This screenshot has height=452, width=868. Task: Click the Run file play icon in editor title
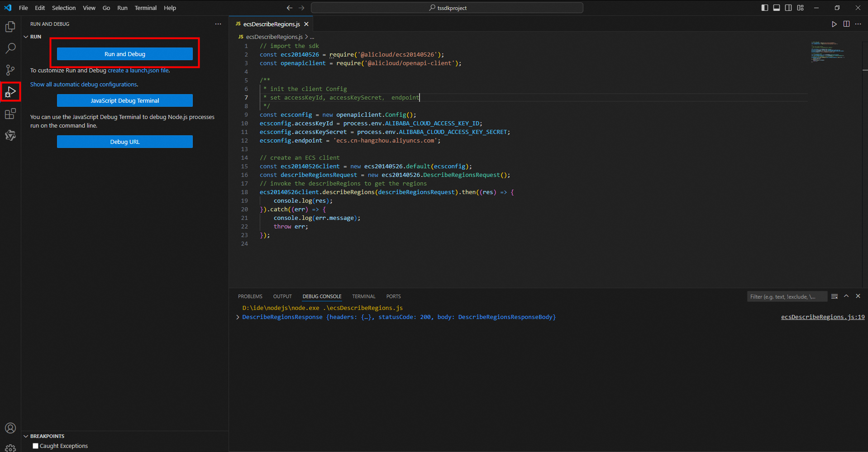[834, 24]
